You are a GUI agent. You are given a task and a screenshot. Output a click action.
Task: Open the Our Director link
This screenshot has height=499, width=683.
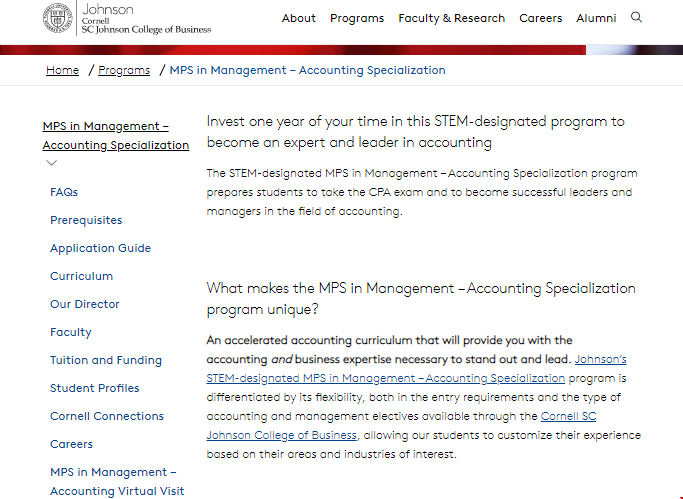point(85,304)
